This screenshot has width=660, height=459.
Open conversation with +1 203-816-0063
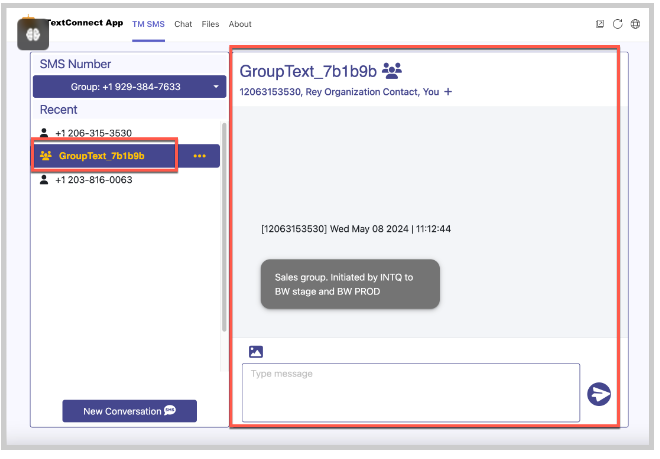pyautogui.click(x=93, y=180)
